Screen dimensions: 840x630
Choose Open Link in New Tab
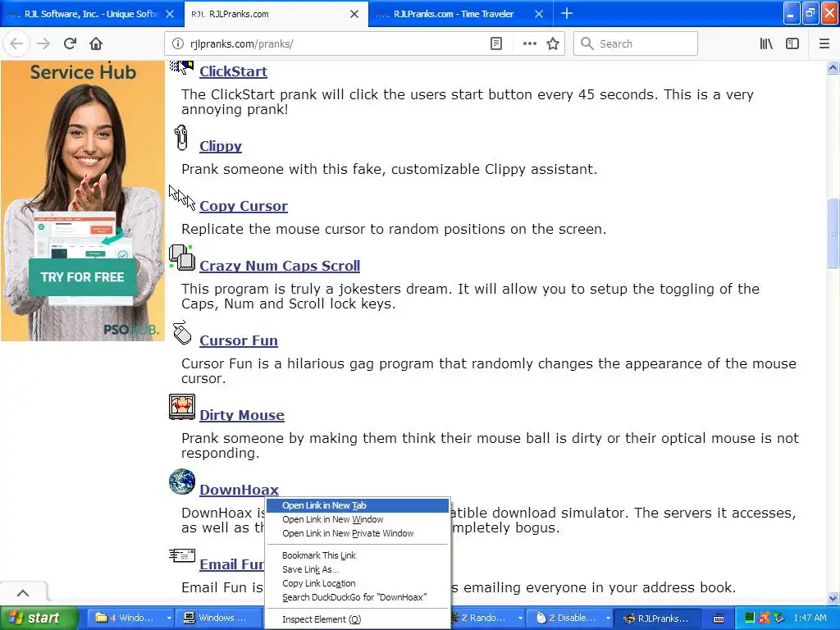[x=358, y=505]
